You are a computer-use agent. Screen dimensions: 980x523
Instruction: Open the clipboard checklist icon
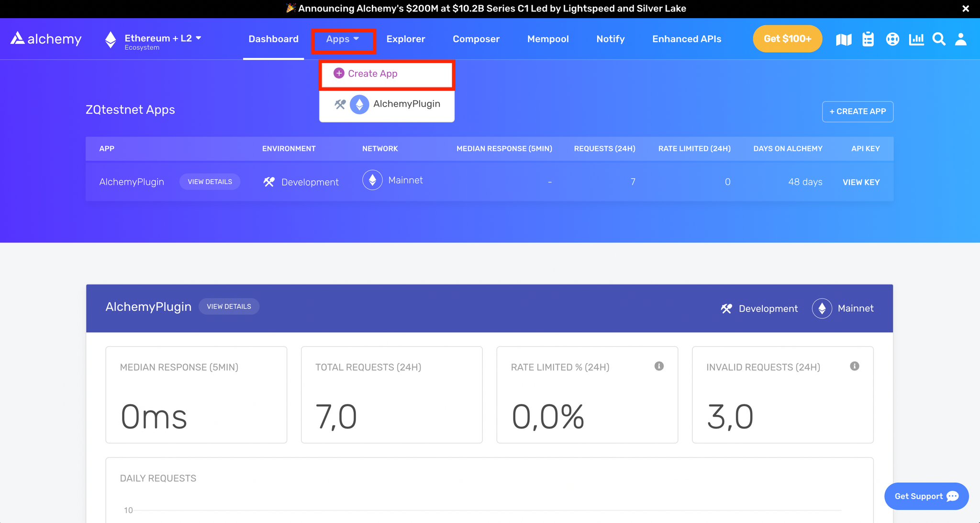click(868, 39)
